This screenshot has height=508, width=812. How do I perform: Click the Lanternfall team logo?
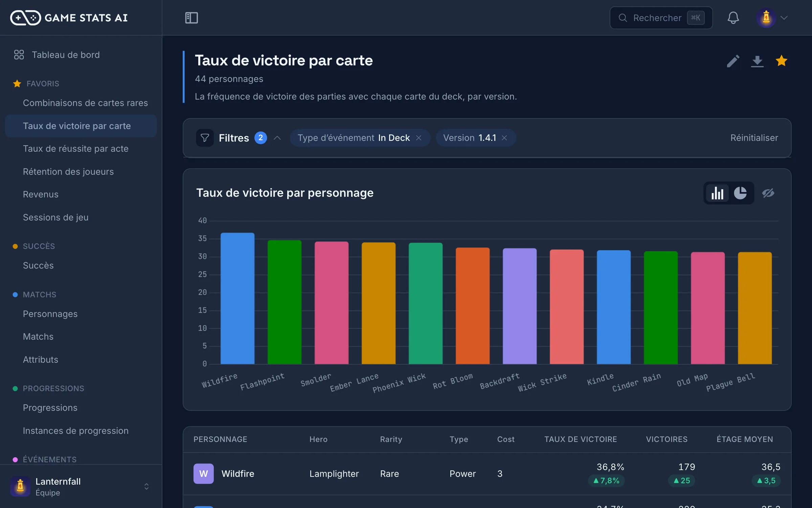20,486
